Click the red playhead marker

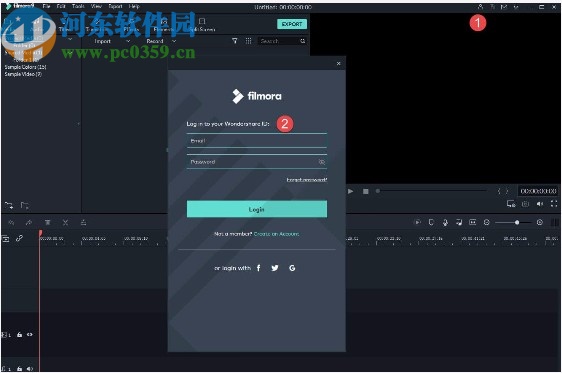click(41, 233)
